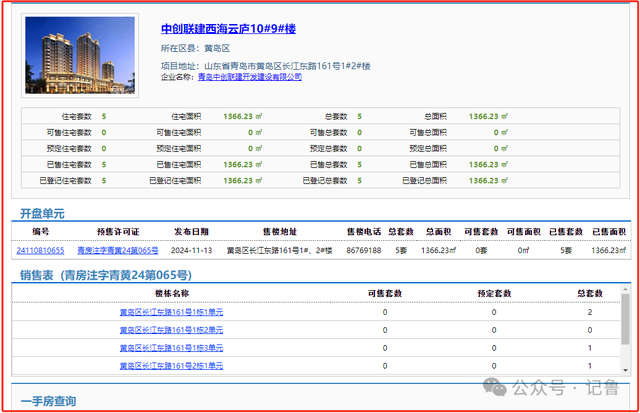
Task: Click the 一手房查询 section heading
Action: pos(49,401)
